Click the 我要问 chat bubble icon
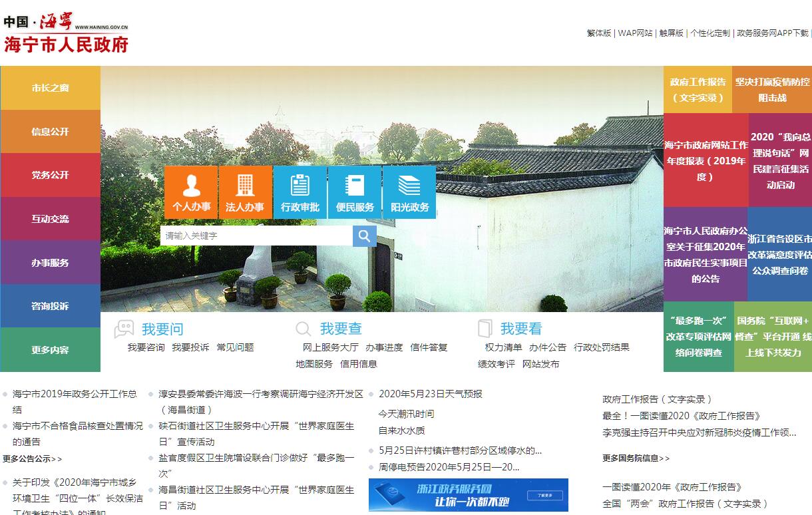Viewport: 812px width, 515px height. (x=124, y=329)
